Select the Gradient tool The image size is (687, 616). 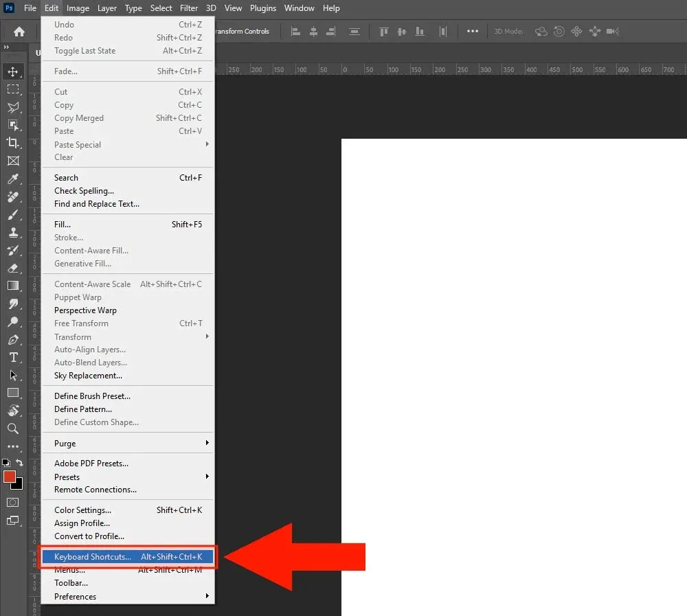pos(13,286)
